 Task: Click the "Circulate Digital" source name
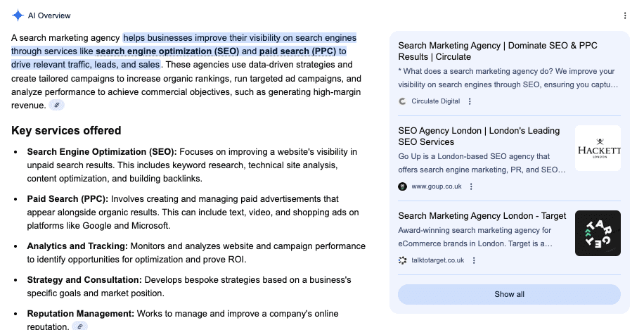point(435,101)
